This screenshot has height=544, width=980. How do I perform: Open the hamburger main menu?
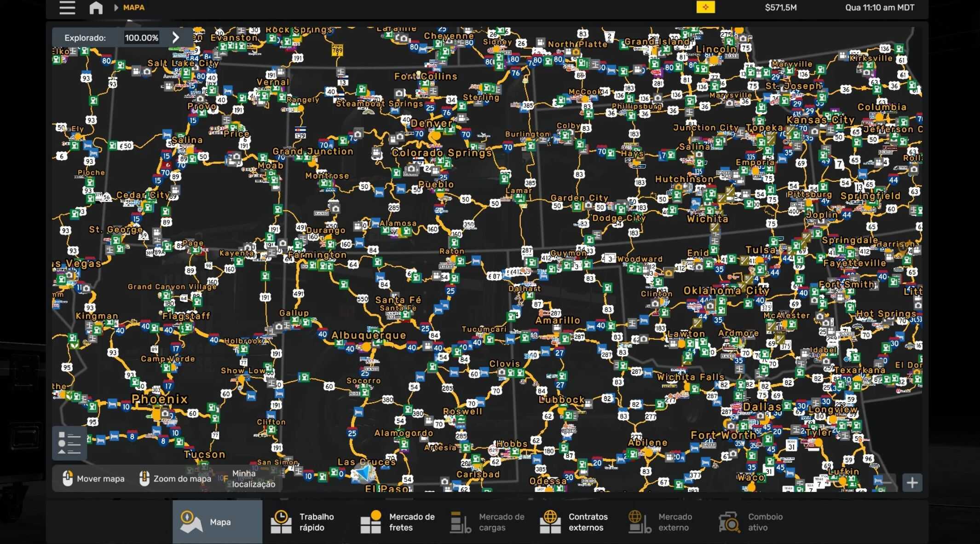click(x=67, y=8)
